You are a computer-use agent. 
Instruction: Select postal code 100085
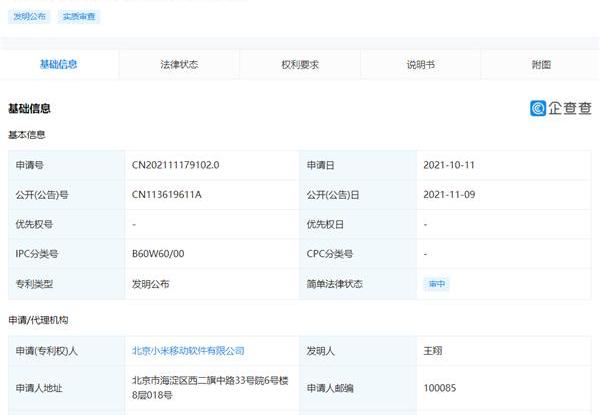coord(440,388)
